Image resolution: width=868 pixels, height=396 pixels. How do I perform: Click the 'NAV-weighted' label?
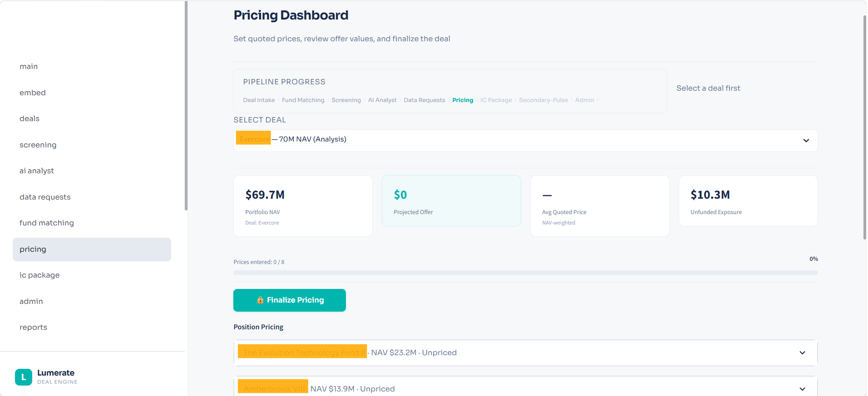(x=558, y=223)
